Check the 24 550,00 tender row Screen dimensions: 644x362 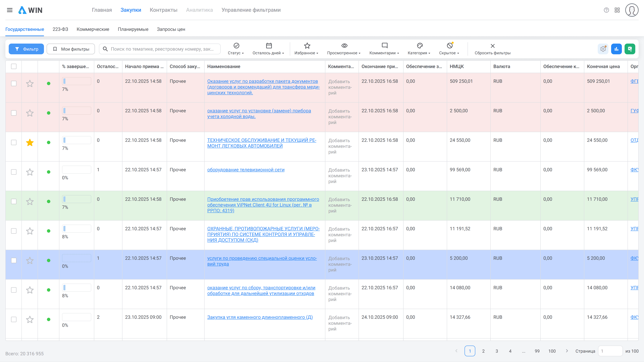click(x=14, y=142)
